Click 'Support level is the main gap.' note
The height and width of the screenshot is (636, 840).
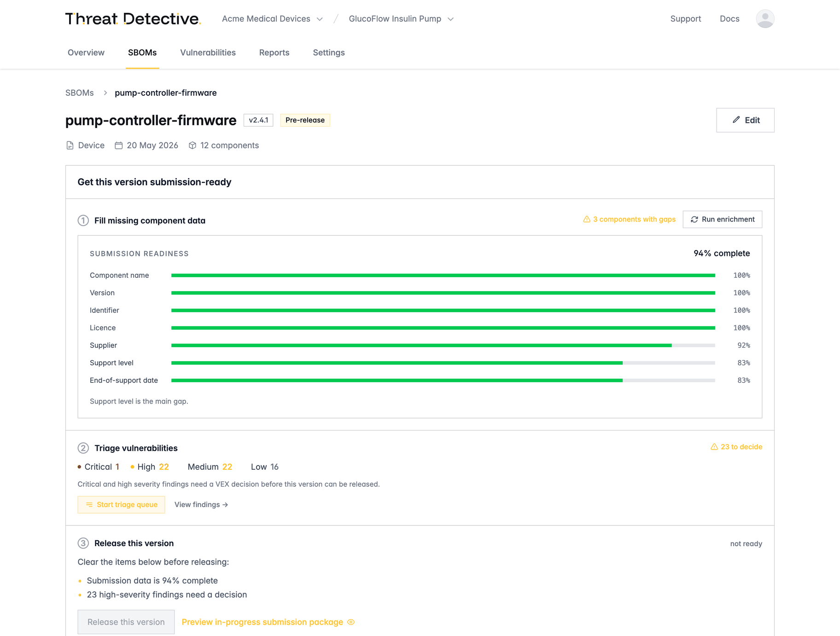point(139,402)
